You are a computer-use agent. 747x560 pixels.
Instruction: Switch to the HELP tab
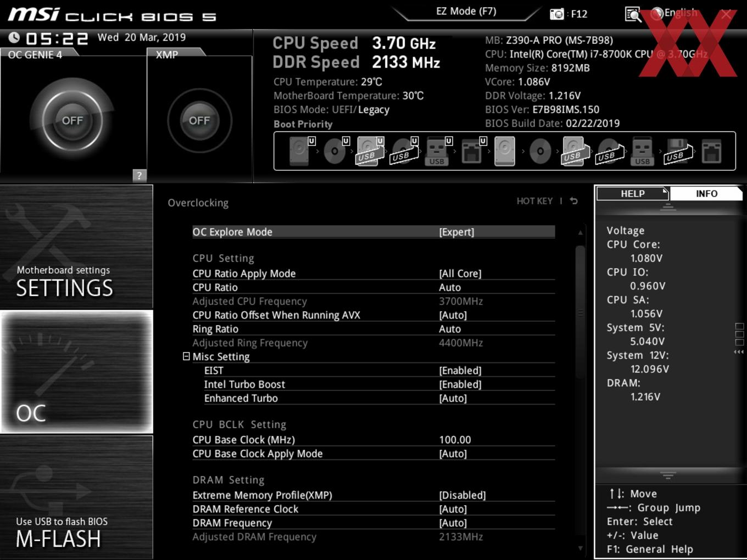click(x=633, y=194)
